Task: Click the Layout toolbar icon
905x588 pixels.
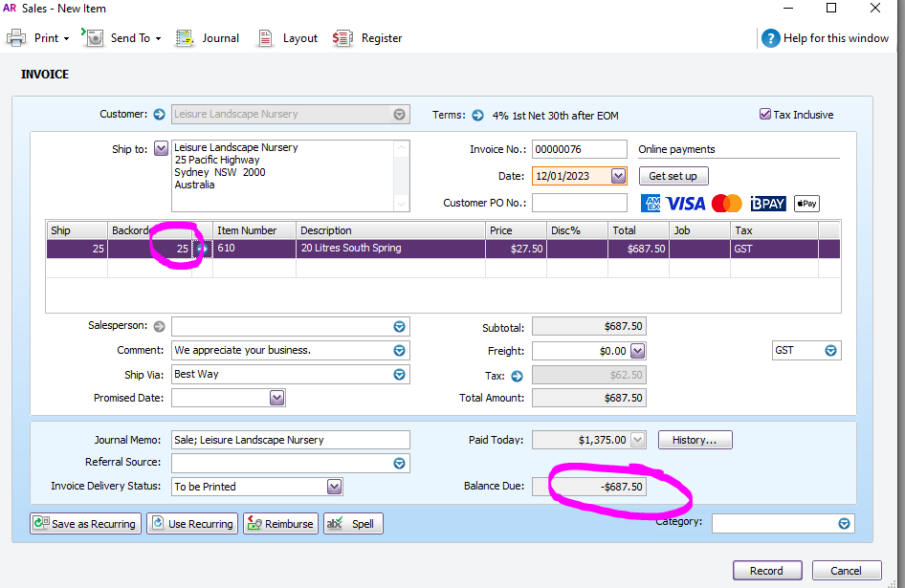Action: [x=289, y=38]
